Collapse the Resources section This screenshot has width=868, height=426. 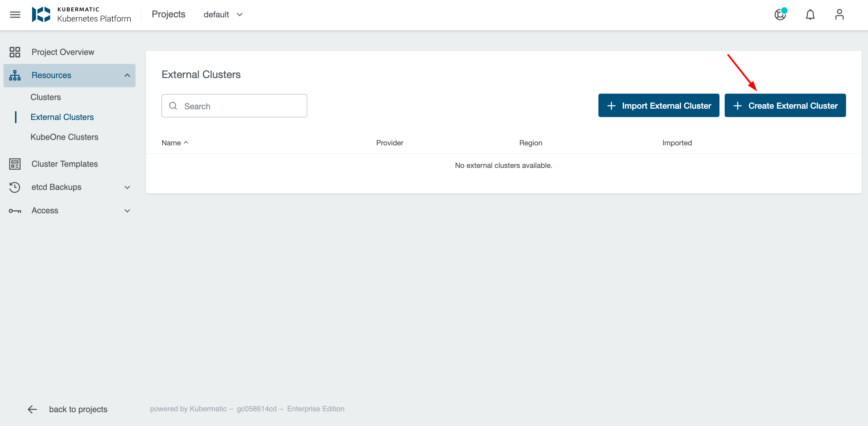coord(127,75)
